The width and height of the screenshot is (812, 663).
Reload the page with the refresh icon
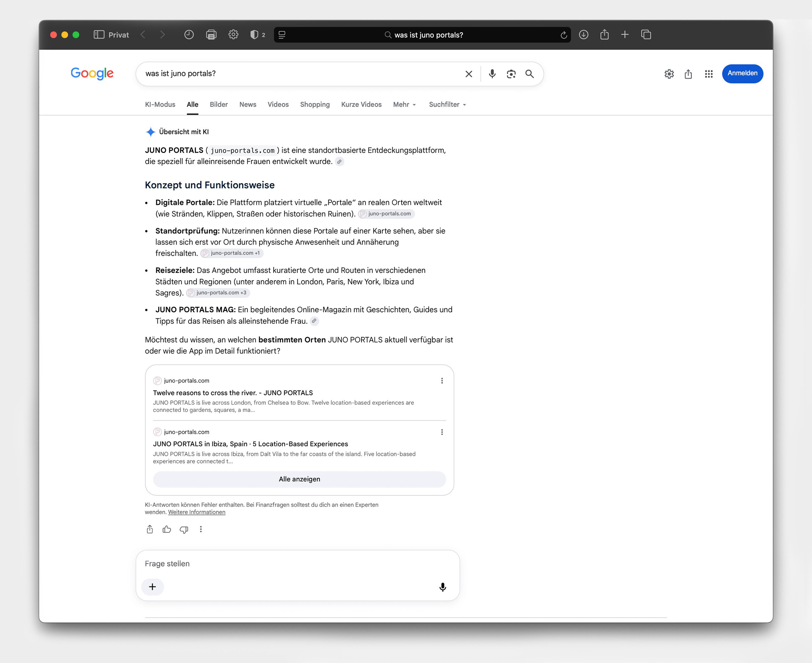click(x=564, y=35)
